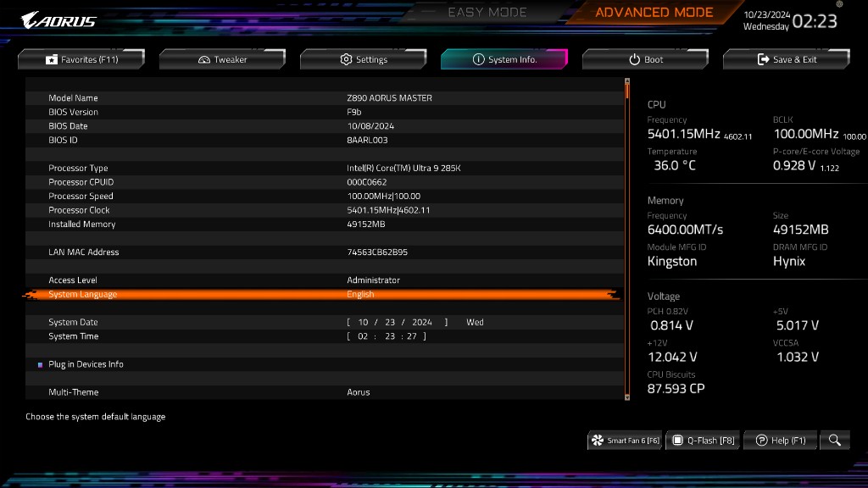Select the Model Name row
The image size is (868, 488).
tap(325, 98)
